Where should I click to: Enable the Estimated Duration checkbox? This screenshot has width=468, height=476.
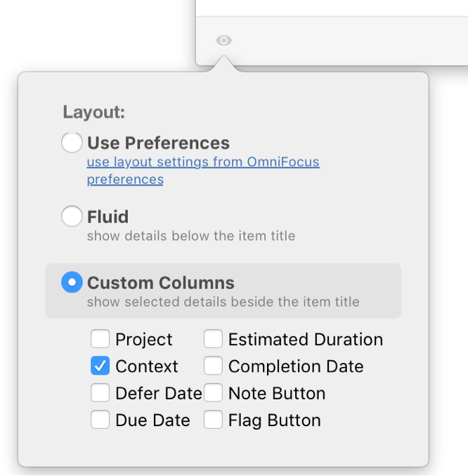(x=214, y=340)
